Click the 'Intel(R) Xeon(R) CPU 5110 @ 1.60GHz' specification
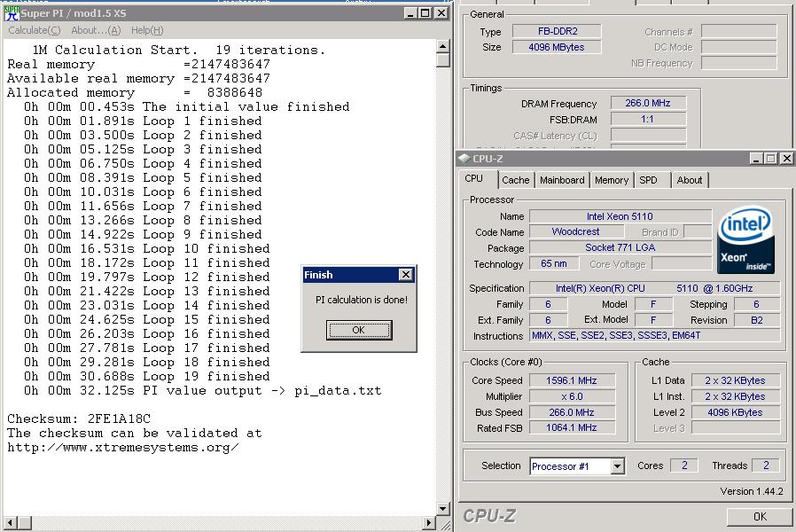This screenshot has width=796, height=532. 654,288
